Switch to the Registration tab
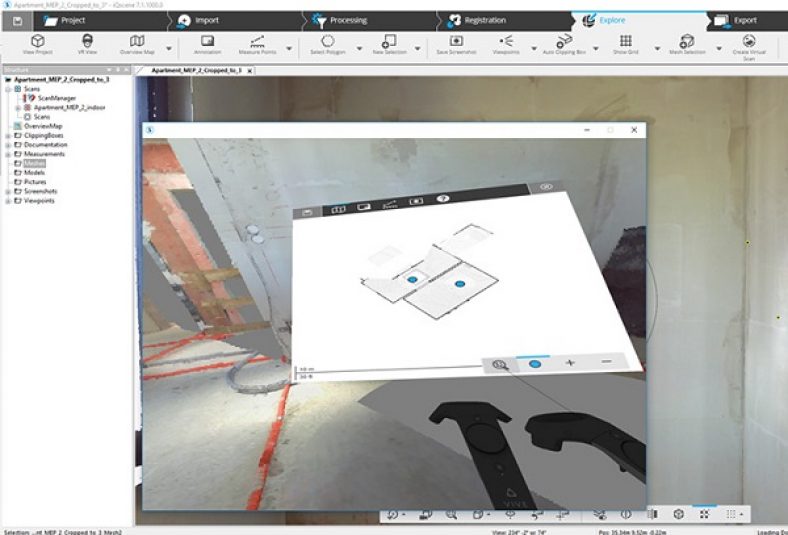Image resolution: width=788 pixels, height=535 pixels. tap(476, 21)
